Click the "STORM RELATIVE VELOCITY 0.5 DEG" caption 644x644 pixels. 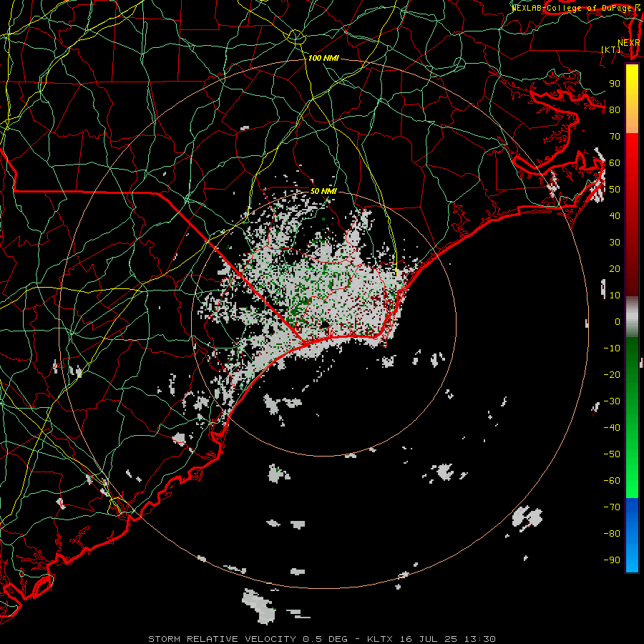coord(248,639)
